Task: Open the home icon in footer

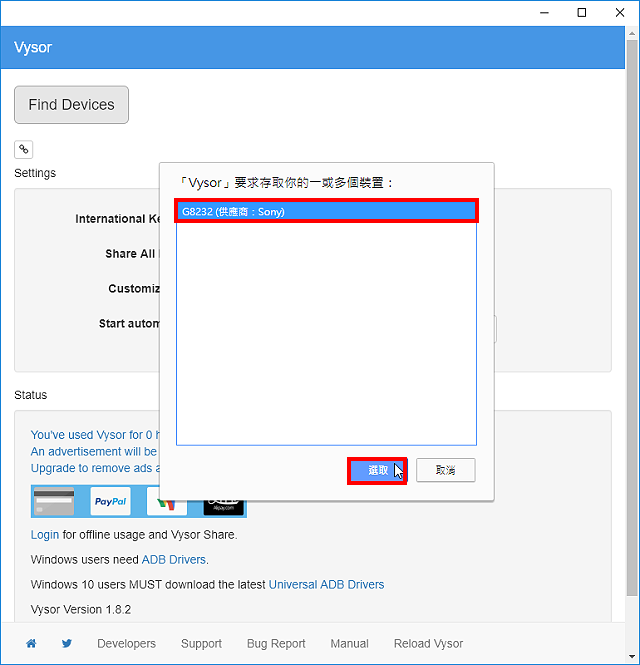Action: pyautogui.click(x=31, y=643)
